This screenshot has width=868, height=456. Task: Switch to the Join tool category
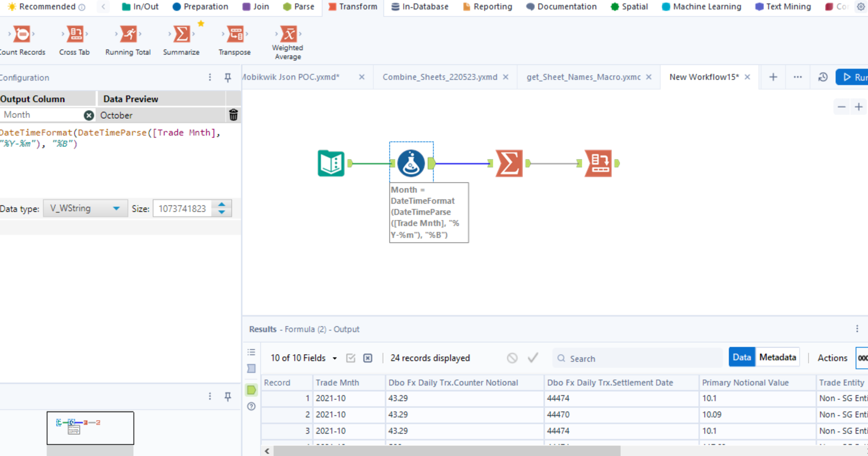256,7
